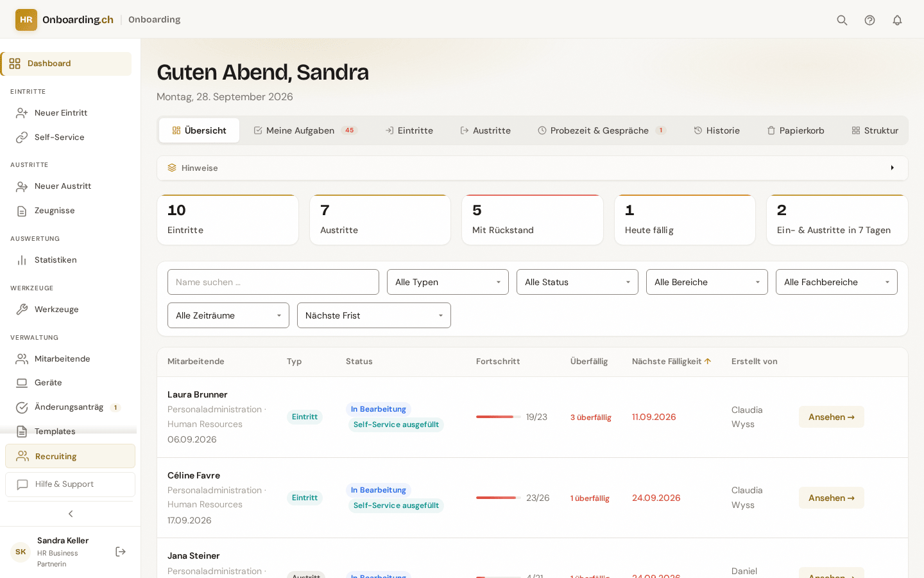Click the Mit Rückstand summary card
924x578 pixels.
(533, 220)
